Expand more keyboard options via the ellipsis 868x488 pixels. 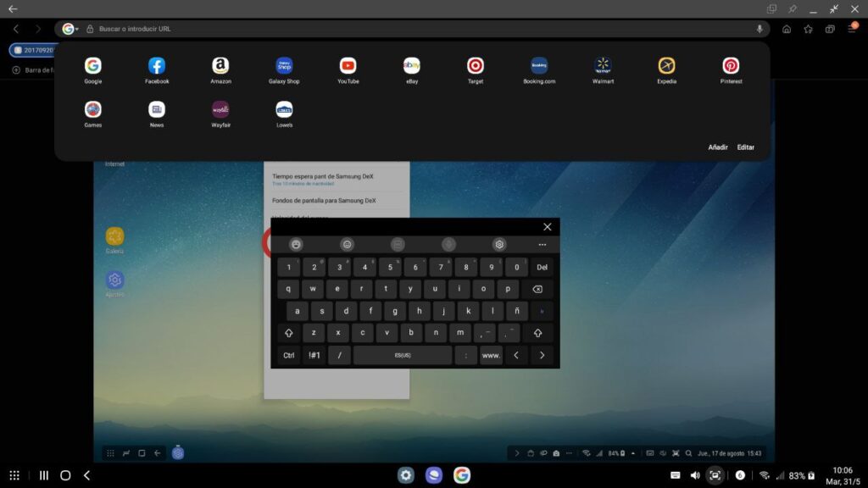pyautogui.click(x=542, y=245)
